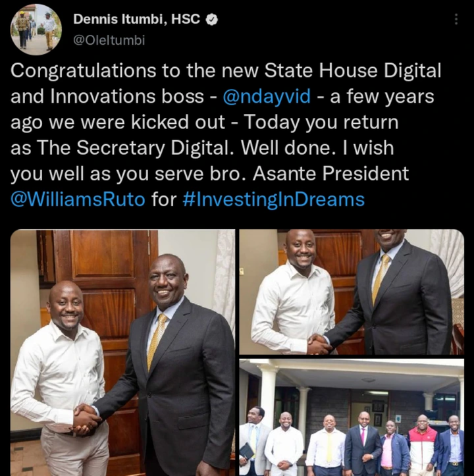This screenshot has height=476, width=474.
Task: Open the top-right handshake photo
Action: click(352, 292)
